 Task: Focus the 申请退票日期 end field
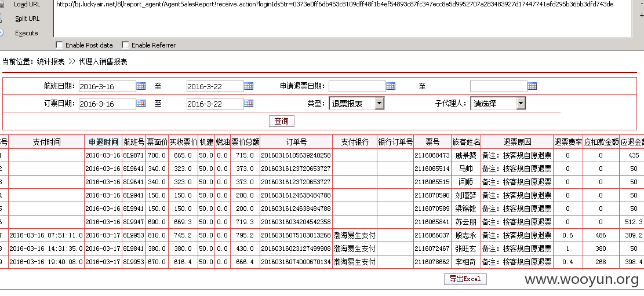point(498,86)
